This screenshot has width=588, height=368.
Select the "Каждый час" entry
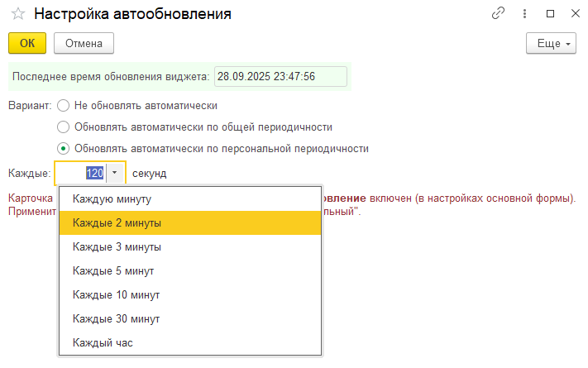tap(103, 342)
